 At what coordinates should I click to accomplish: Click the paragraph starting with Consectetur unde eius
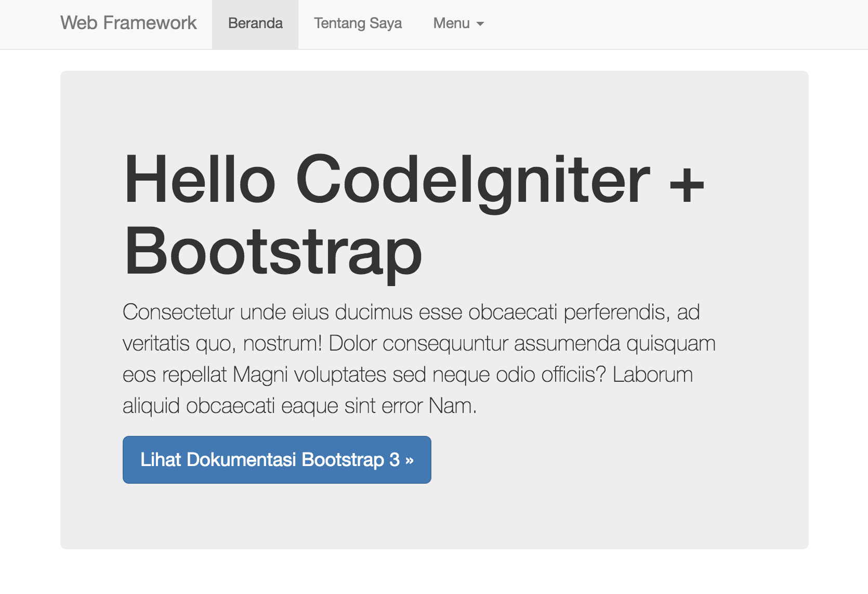click(x=419, y=359)
